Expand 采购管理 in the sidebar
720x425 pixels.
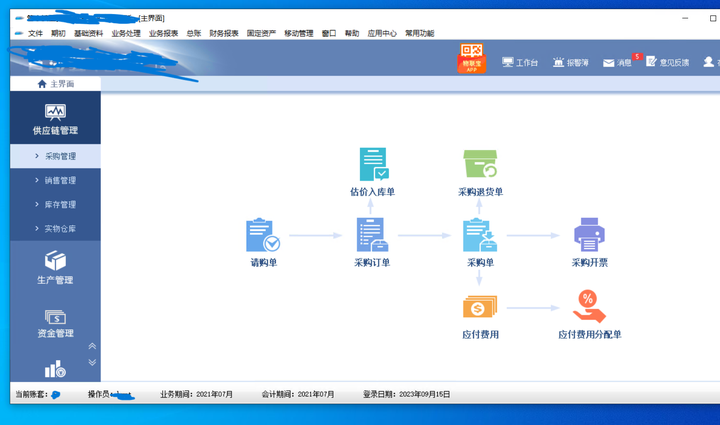(55, 156)
